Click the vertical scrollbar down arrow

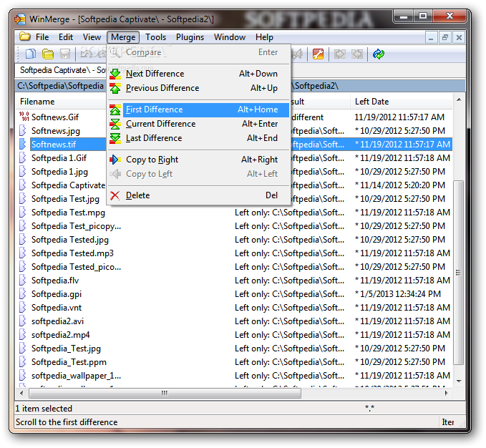[459, 381]
